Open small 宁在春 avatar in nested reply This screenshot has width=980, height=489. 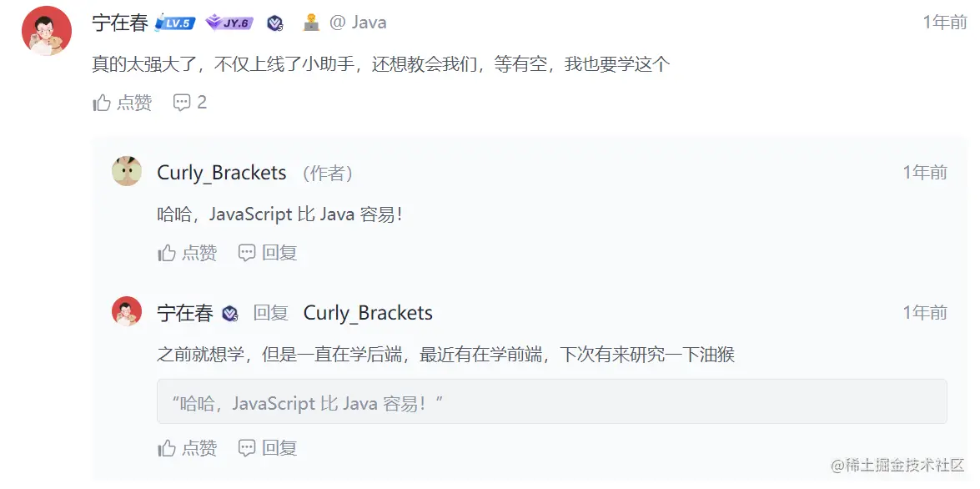point(127,311)
